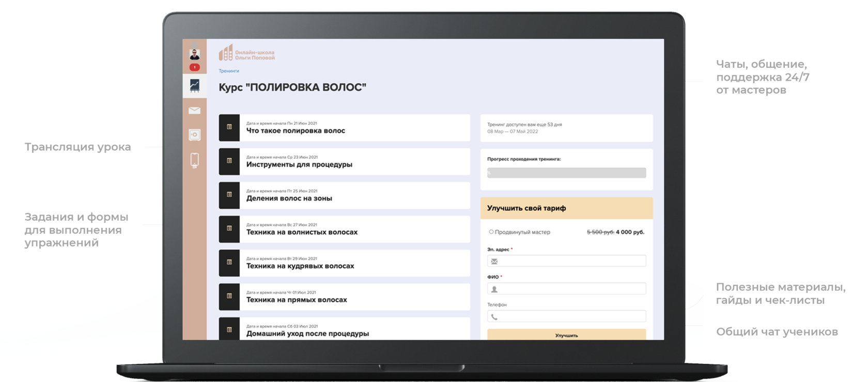The height and width of the screenshot is (382, 868).
Task: Open the messages envelope icon in sidebar
Action: [194, 110]
